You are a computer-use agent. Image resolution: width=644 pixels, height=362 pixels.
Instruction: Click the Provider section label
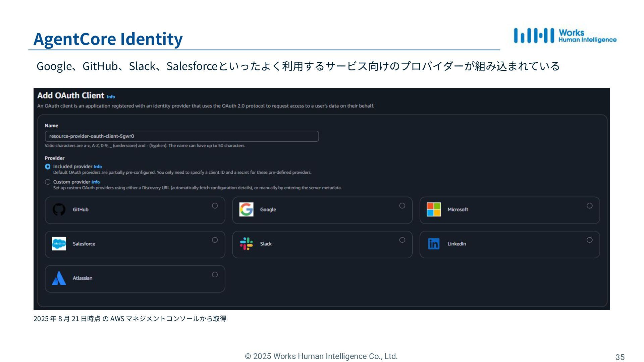click(54, 158)
